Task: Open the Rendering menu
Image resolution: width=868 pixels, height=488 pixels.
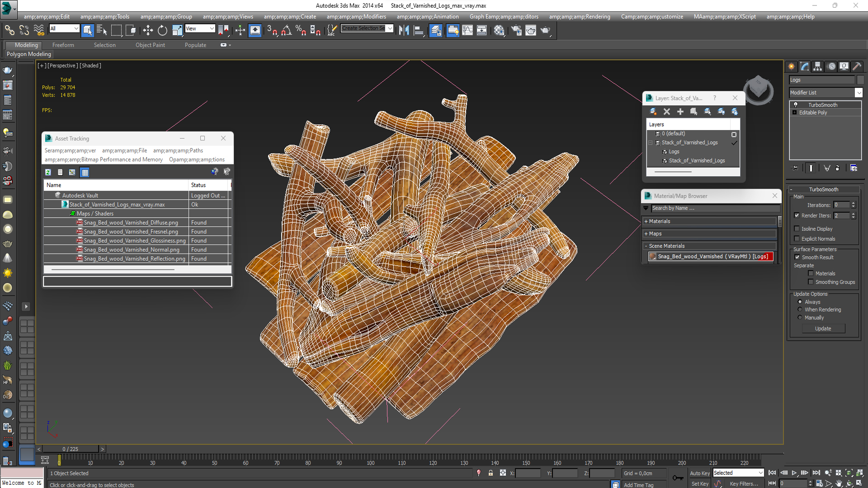Action: click(x=579, y=17)
